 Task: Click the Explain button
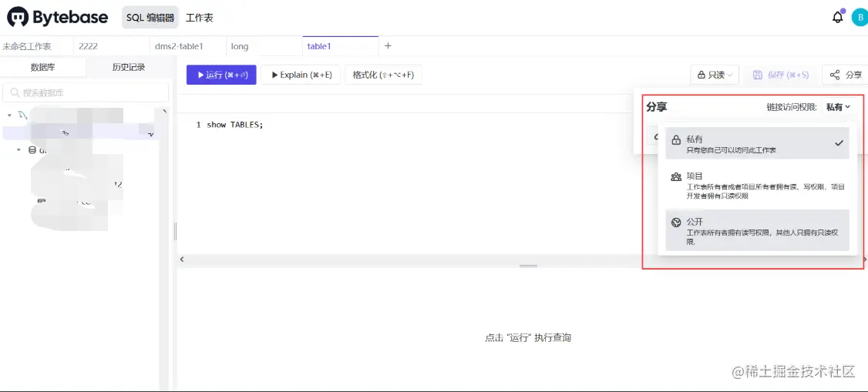[301, 75]
